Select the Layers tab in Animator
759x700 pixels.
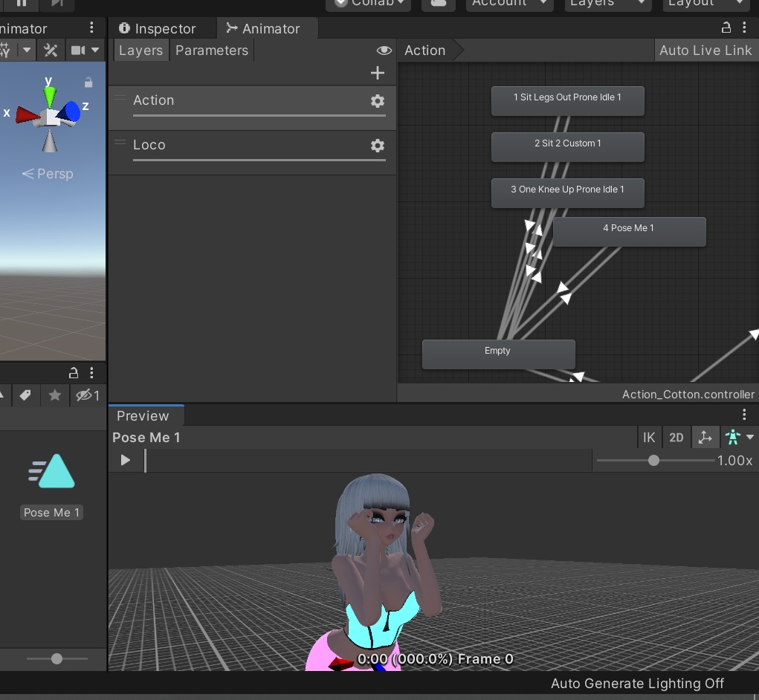(x=141, y=51)
